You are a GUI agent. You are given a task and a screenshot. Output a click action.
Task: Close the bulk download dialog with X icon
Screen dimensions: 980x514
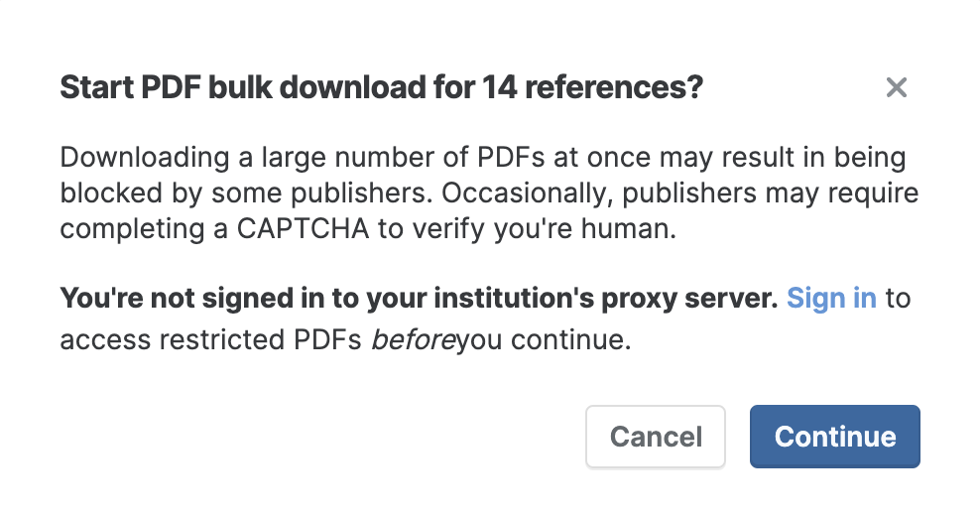pos(897,87)
